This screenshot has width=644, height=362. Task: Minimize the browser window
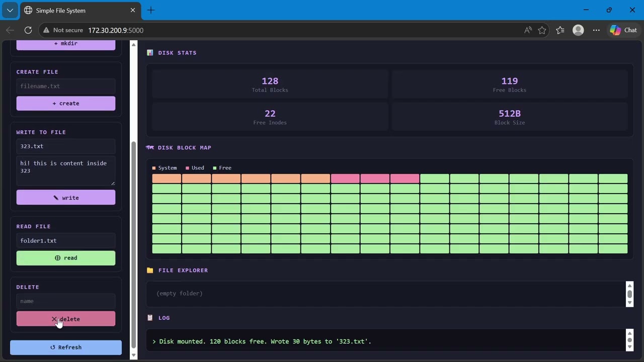coord(586,10)
